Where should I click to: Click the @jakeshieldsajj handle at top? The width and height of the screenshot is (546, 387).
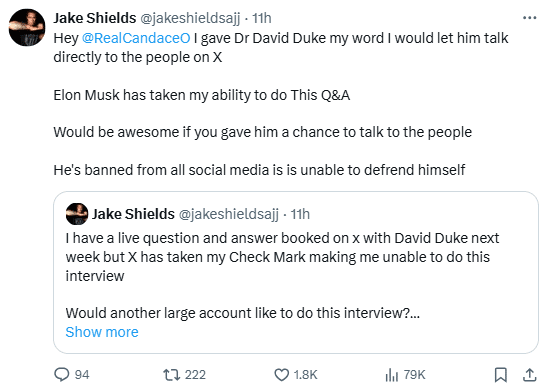(190, 18)
